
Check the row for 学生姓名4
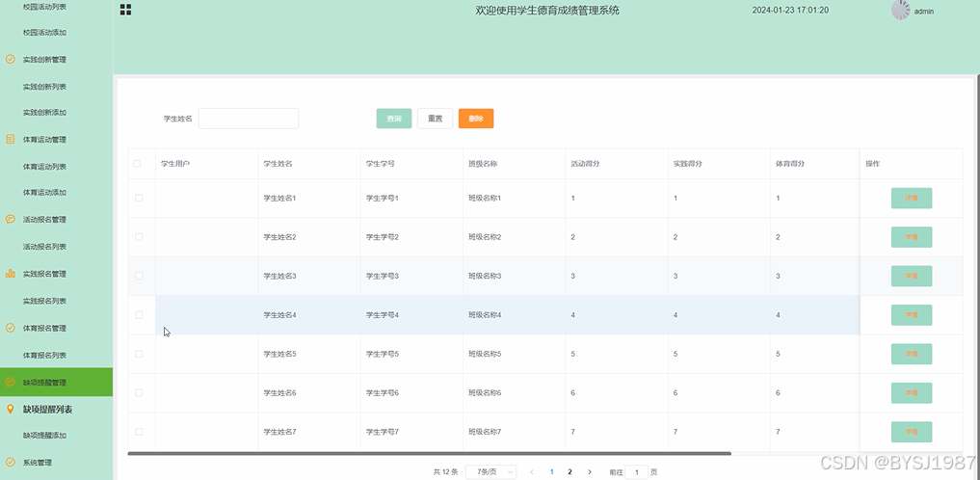pos(139,315)
